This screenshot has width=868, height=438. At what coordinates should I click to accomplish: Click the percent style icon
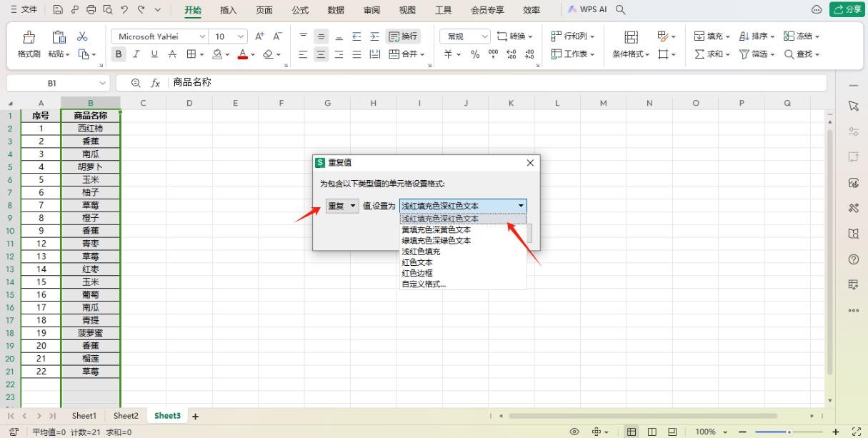pyautogui.click(x=475, y=54)
